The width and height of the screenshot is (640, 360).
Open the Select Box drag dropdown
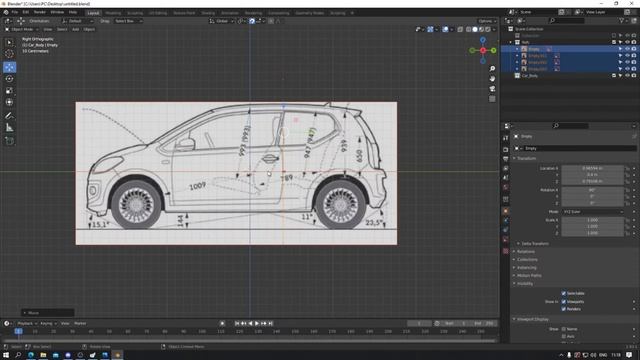128,21
